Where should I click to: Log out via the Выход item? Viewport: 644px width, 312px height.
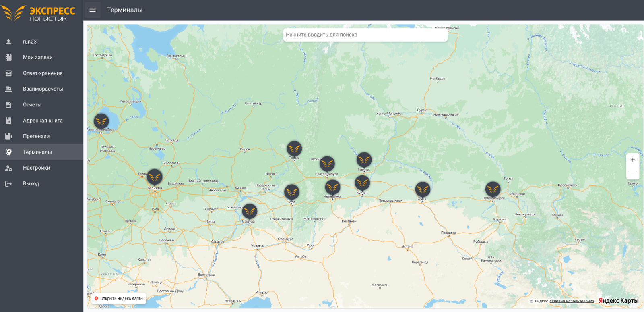tap(41, 183)
